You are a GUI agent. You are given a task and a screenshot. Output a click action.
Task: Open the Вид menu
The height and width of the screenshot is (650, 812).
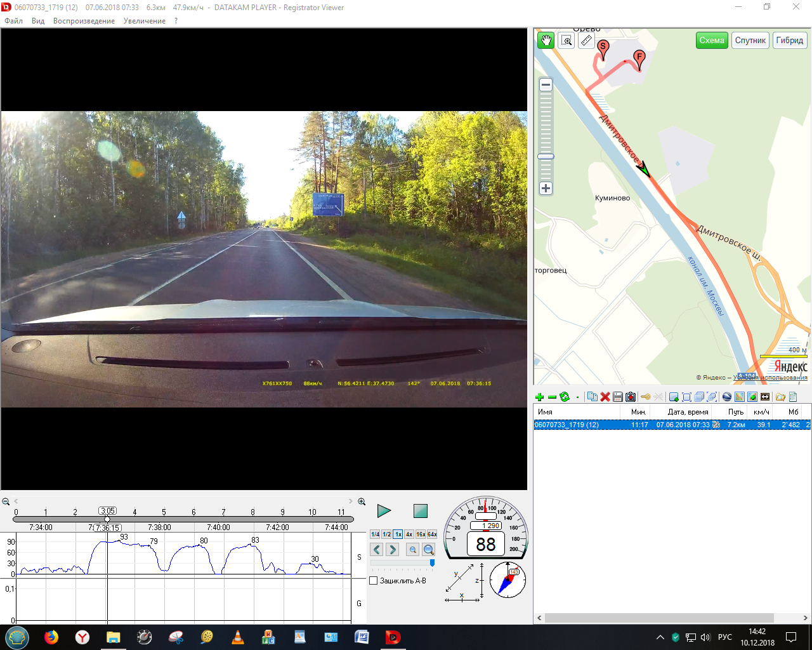point(38,21)
